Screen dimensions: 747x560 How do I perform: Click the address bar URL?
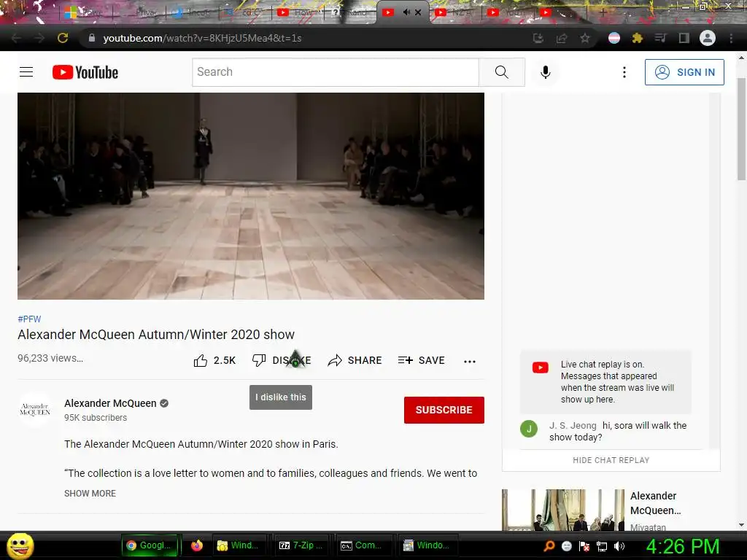202,38
